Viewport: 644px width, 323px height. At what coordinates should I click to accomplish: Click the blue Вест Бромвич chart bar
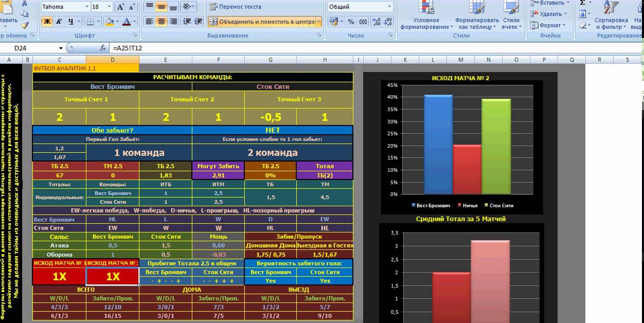point(438,144)
